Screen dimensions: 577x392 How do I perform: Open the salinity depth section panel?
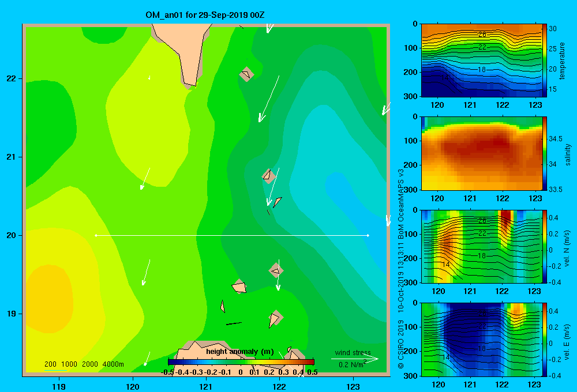[x=481, y=153]
